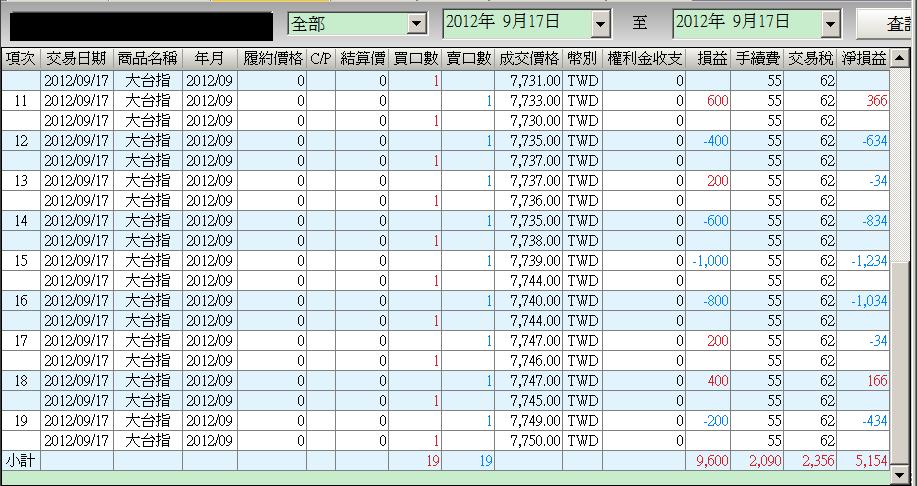This screenshot has height=486, width=917.
Task: Click the 成交價格 column header
Action: click(x=529, y=58)
